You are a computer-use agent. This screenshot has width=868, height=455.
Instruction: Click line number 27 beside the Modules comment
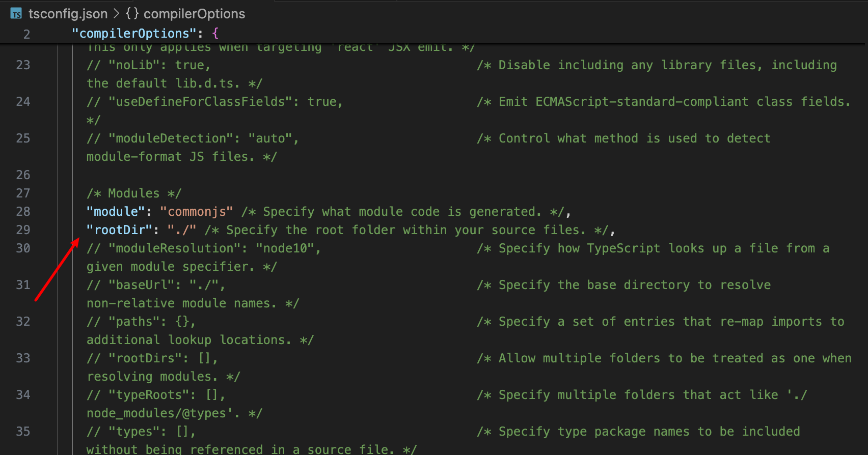pos(23,193)
